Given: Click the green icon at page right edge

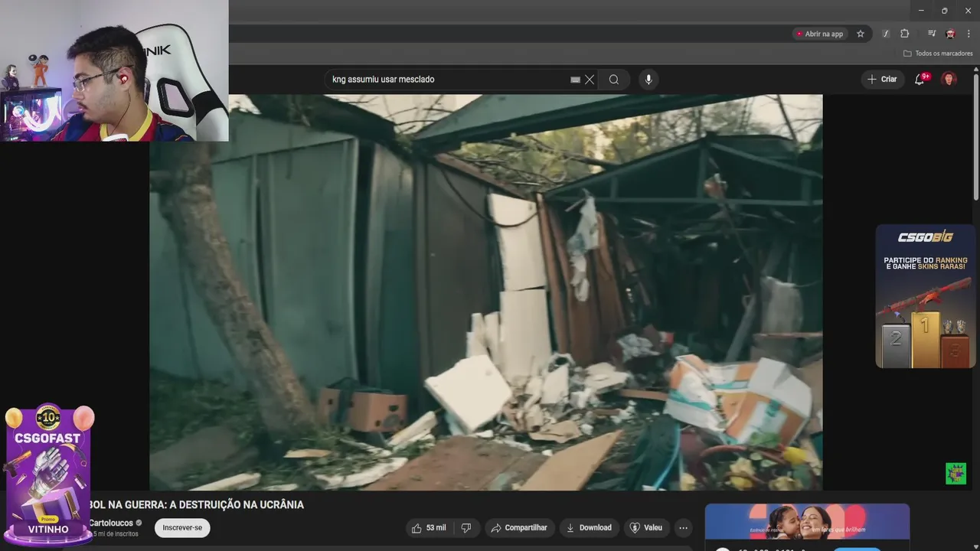Looking at the screenshot, I should [955, 474].
